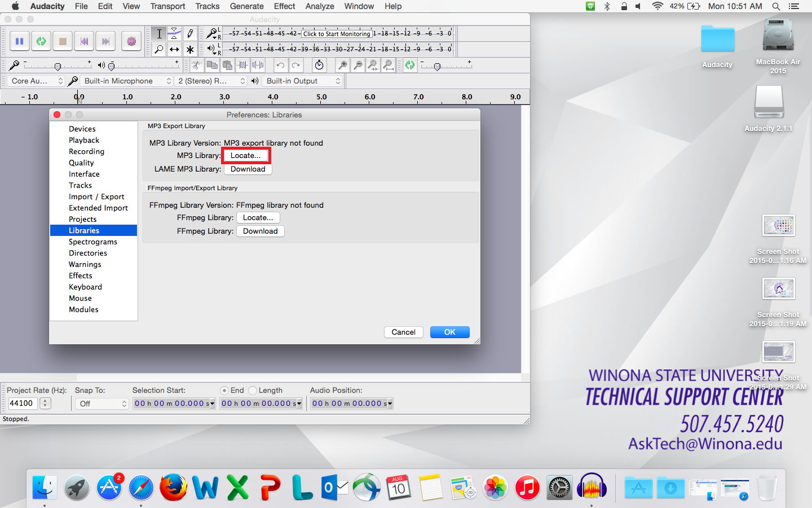Click the Fit Project zoom icon
Image resolution: width=812 pixels, height=508 pixels.
[388, 65]
